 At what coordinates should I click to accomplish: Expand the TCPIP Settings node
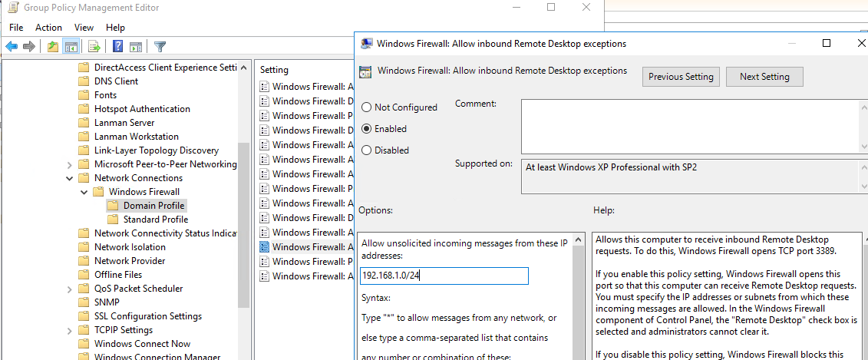coord(69,330)
